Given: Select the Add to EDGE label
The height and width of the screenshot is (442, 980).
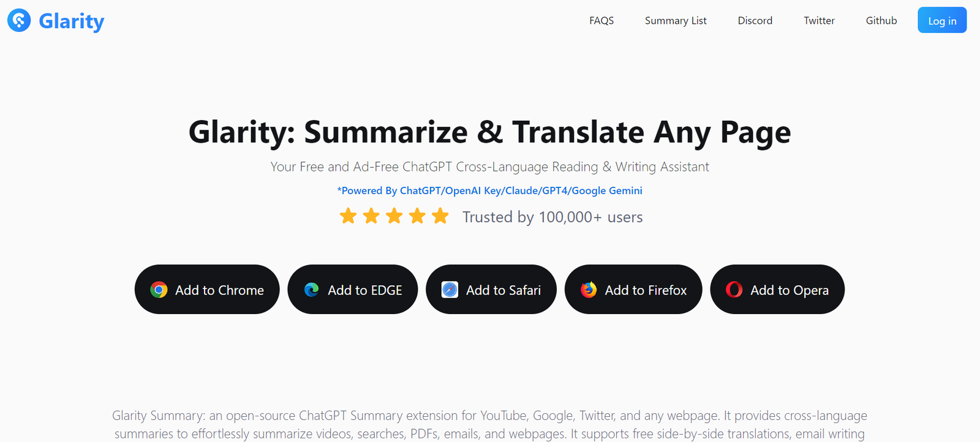Looking at the screenshot, I should pyautogui.click(x=364, y=290).
